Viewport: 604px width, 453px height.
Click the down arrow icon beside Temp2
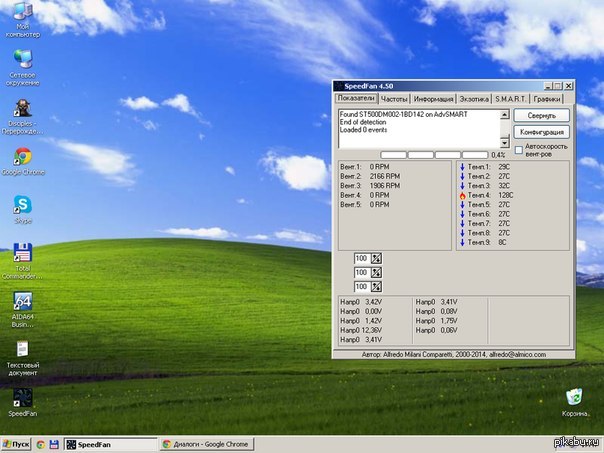(463, 176)
